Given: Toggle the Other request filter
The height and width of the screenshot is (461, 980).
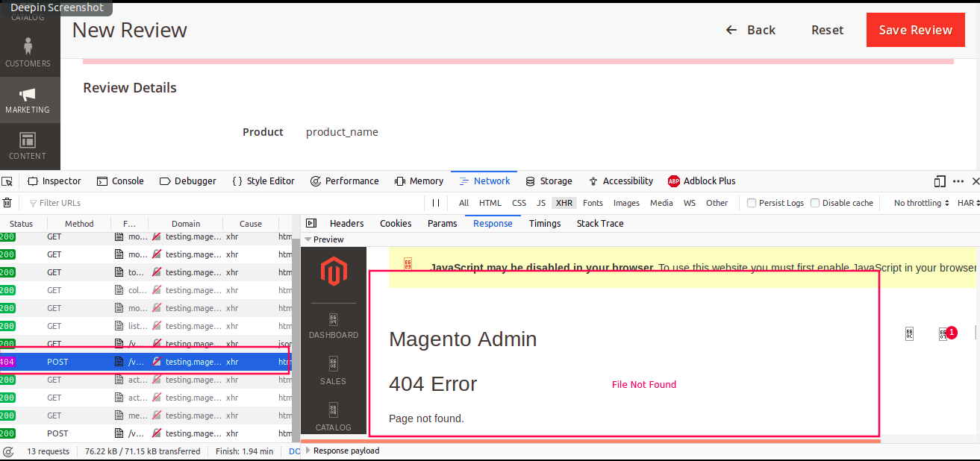Looking at the screenshot, I should pyautogui.click(x=717, y=203).
